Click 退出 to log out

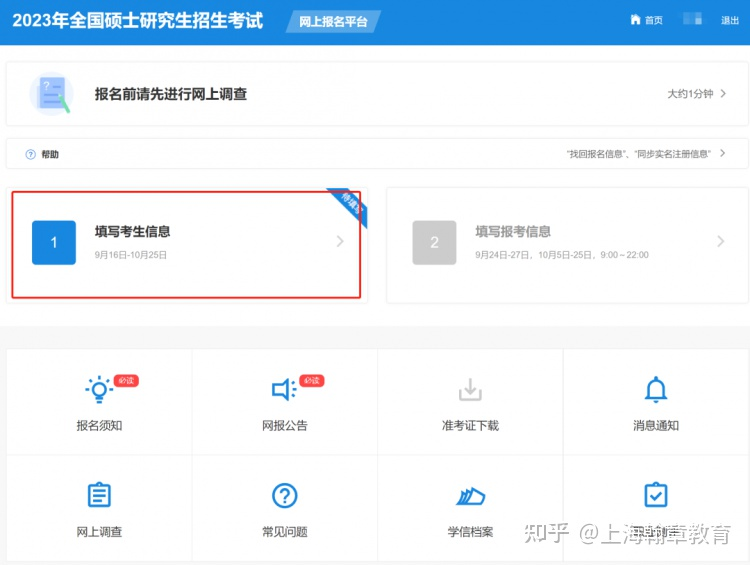click(730, 20)
